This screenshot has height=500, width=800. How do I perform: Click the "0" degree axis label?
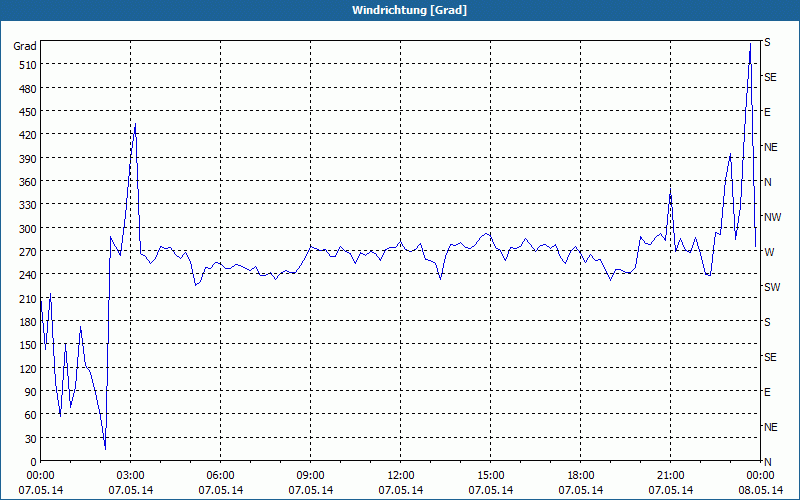(x=34, y=462)
